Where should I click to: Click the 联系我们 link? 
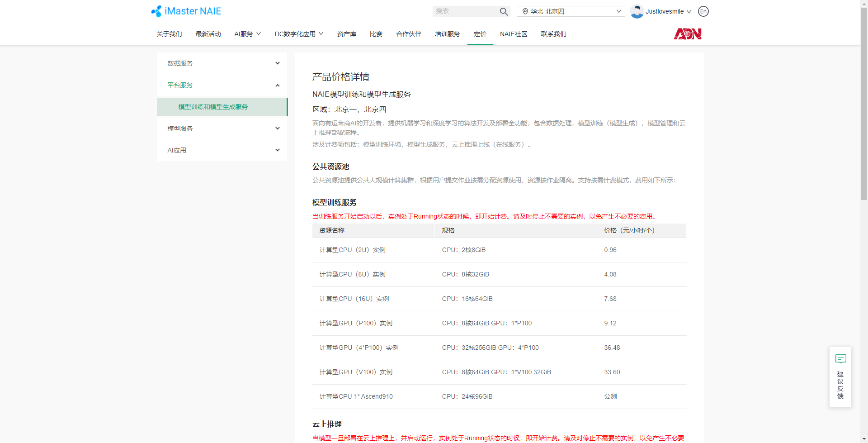click(x=553, y=34)
